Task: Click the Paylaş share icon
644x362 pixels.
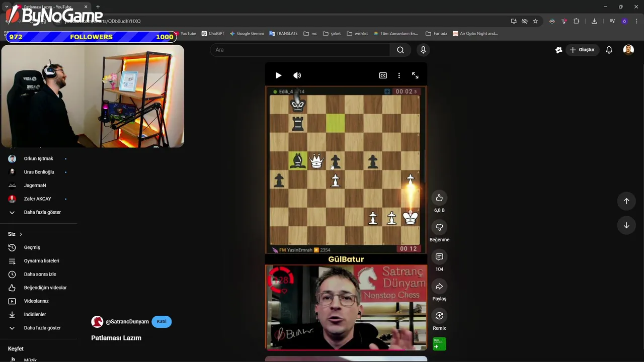Action: [439, 287]
